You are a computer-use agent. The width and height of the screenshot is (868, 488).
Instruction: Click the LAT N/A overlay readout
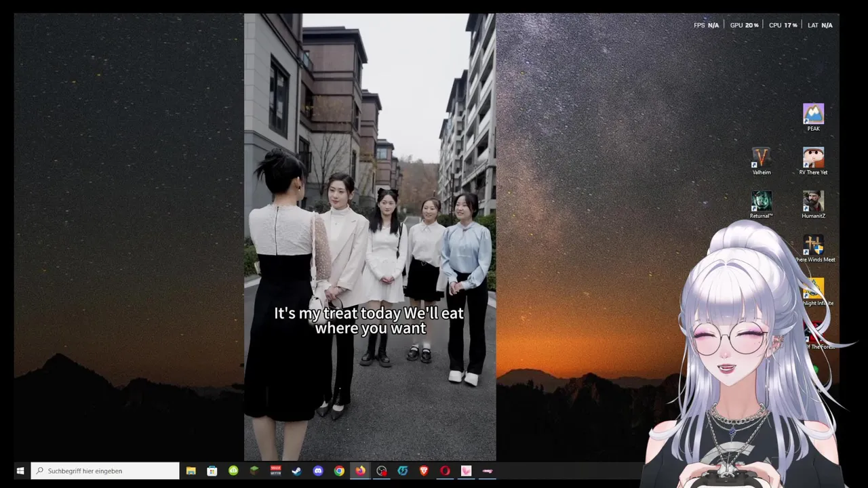pyautogui.click(x=820, y=25)
